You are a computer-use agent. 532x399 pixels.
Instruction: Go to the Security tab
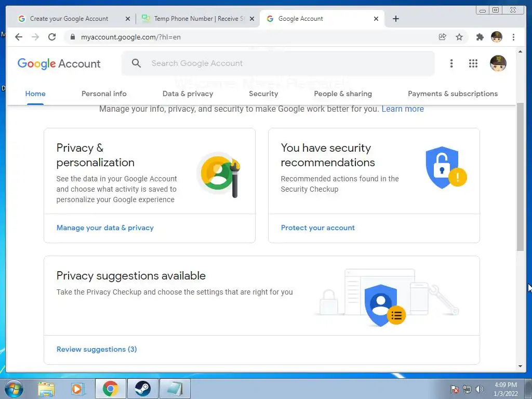point(263,94)
